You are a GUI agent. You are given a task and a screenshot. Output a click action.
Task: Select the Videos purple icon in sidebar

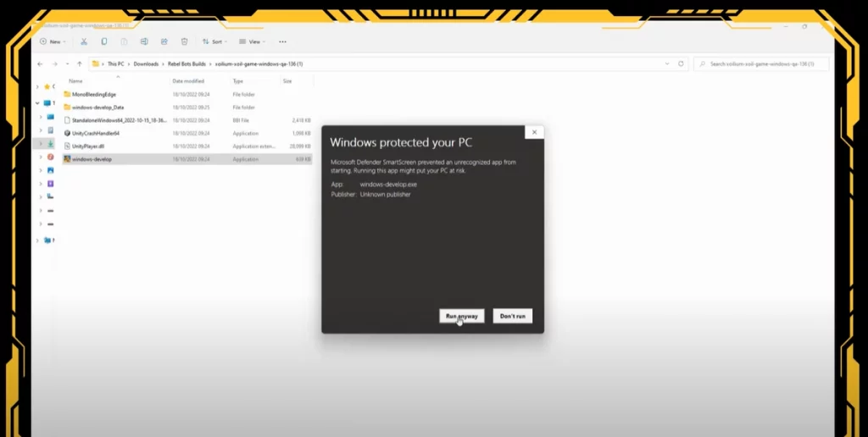(50, 184)
